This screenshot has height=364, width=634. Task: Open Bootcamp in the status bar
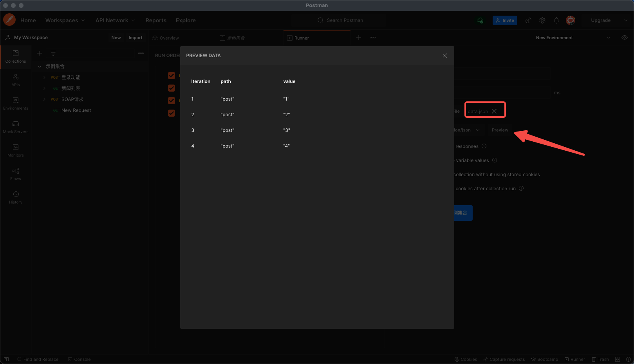click(x=544, y=359)
